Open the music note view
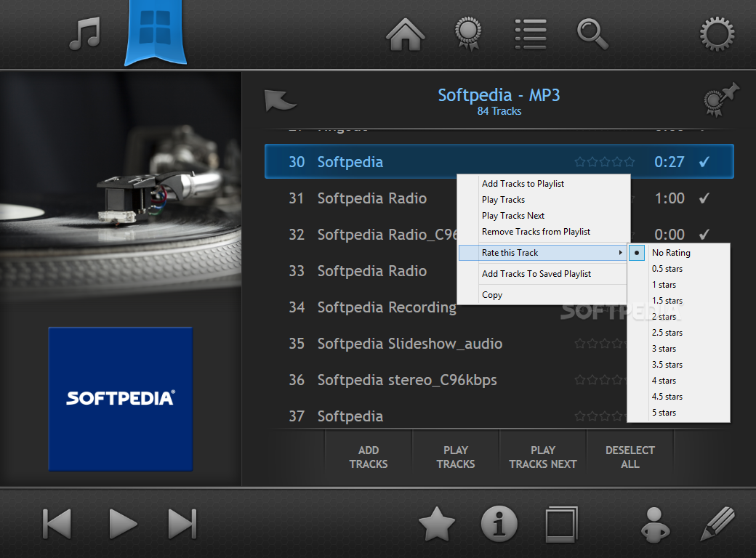The height and width of the screenshot is (558, 756). coord(85,33)
